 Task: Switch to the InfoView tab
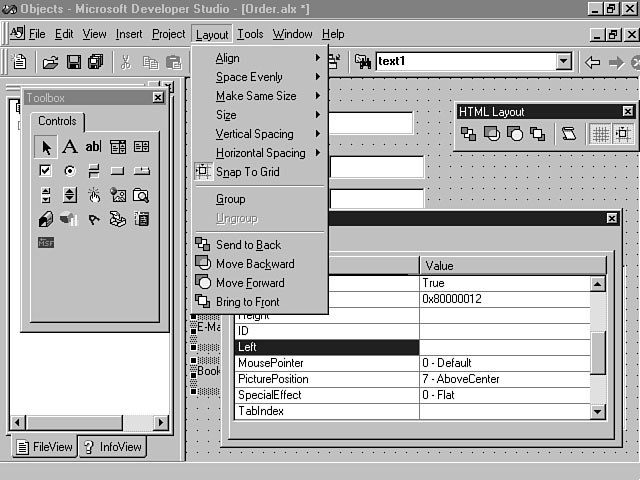pos(112,447)
